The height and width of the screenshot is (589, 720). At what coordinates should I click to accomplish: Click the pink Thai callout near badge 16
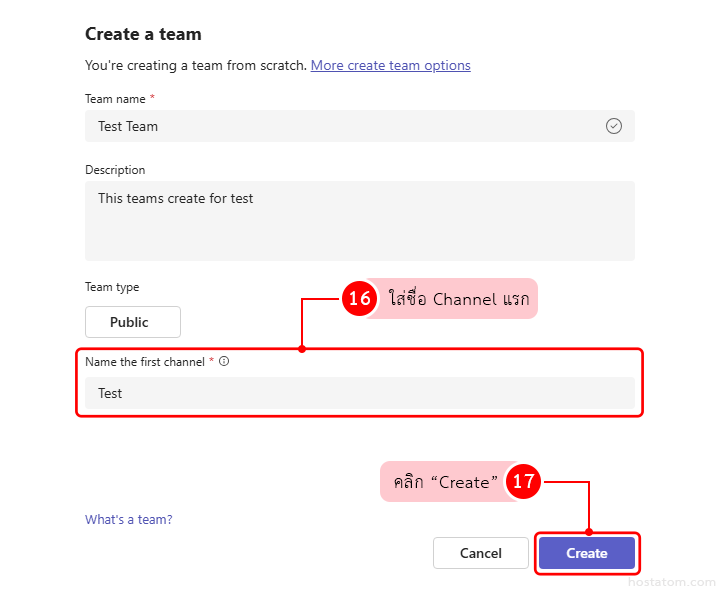pyautogui.click(x=458, y=298)
